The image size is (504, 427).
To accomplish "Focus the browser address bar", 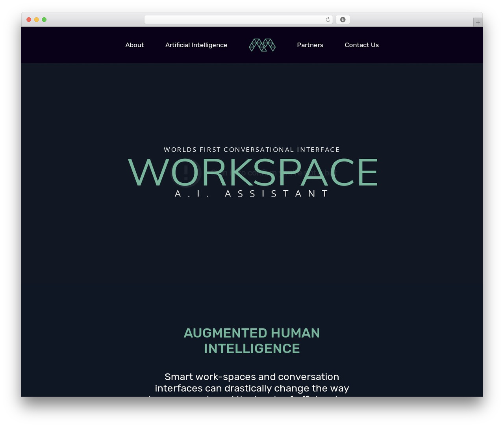I will 238,20.
